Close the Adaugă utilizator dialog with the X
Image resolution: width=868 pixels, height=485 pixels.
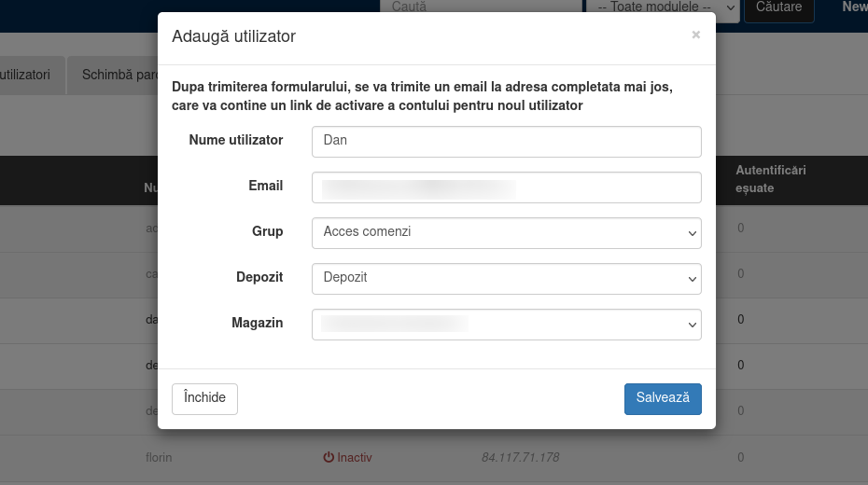pos(696,35)
